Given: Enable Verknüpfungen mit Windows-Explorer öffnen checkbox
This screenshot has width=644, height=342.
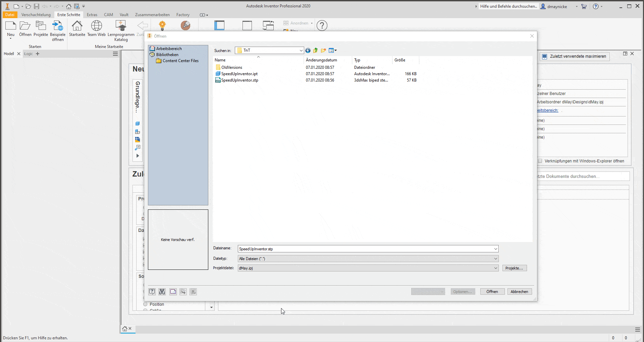Looking at the screenshot, I should click(540, 161).
